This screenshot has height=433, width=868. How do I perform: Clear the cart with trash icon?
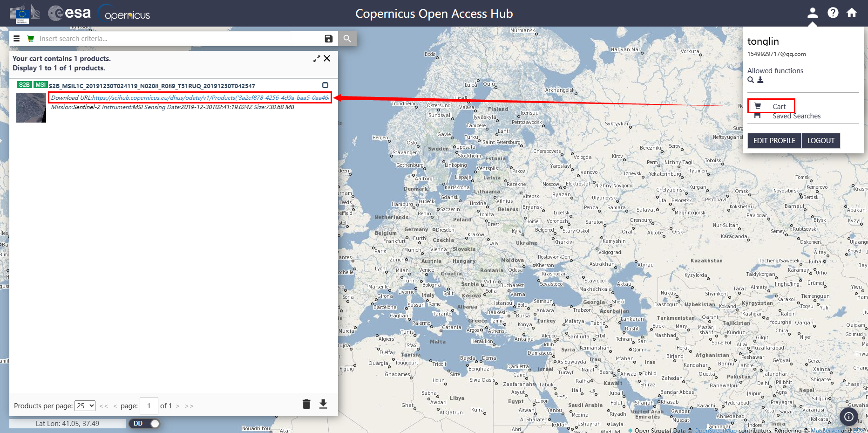click(x=306, y=404)
